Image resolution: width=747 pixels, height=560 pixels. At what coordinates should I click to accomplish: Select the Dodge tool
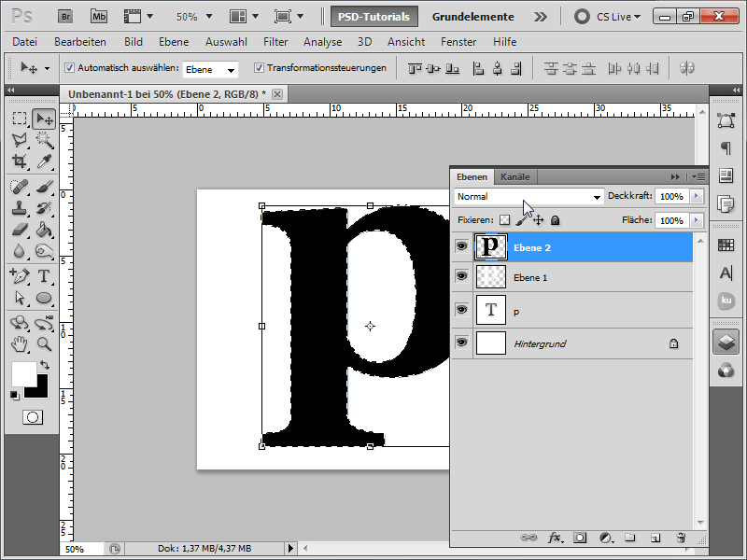(44, 251)
